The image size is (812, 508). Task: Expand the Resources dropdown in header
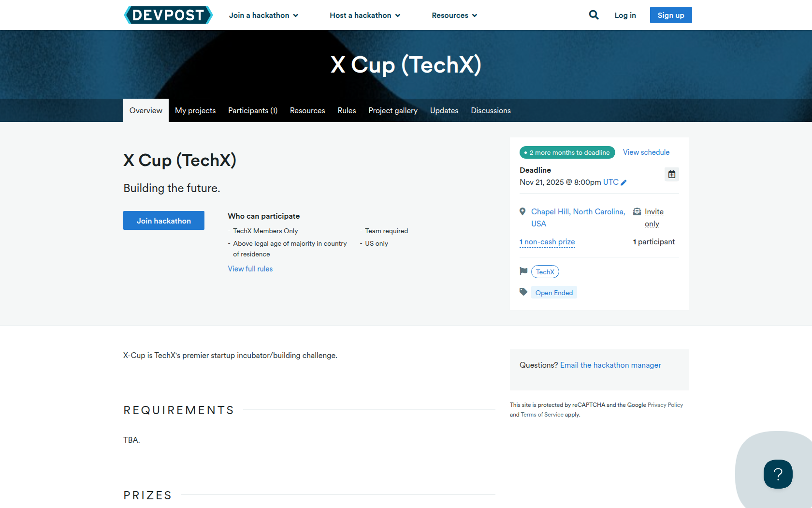click(454, 15)
